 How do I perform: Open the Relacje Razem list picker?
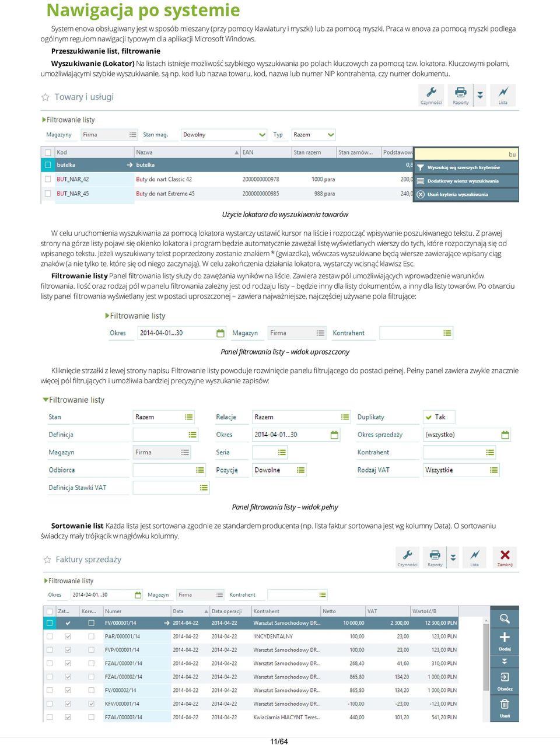click(345, 417)
